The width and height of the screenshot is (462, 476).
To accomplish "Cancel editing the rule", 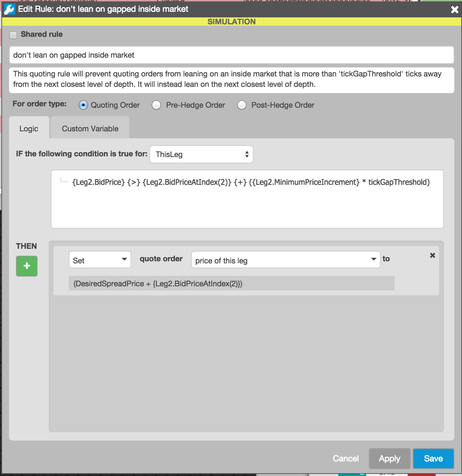I will click(346, 459).
